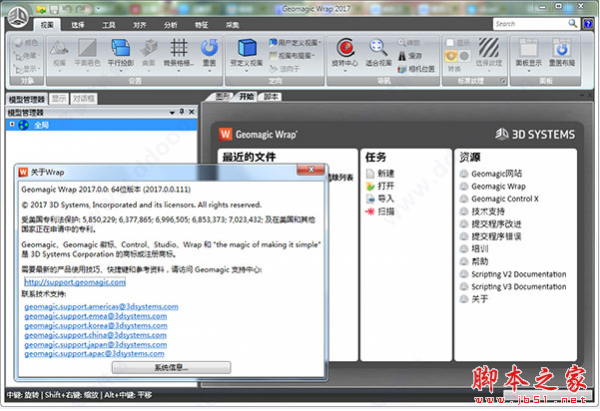Image resolution: width=600 pixels, height=411 pixels.
Task: Switch to the 采集 ribbon tab
Action: pyautogui.click(x=233, y=25)
